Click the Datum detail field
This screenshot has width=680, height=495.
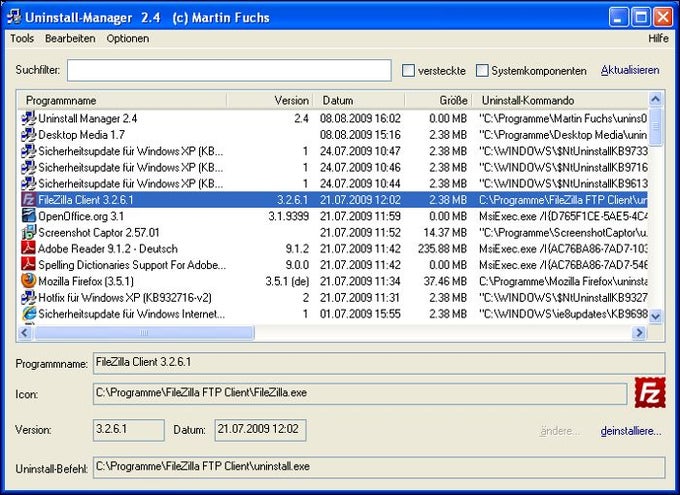(x=260, y=430)
